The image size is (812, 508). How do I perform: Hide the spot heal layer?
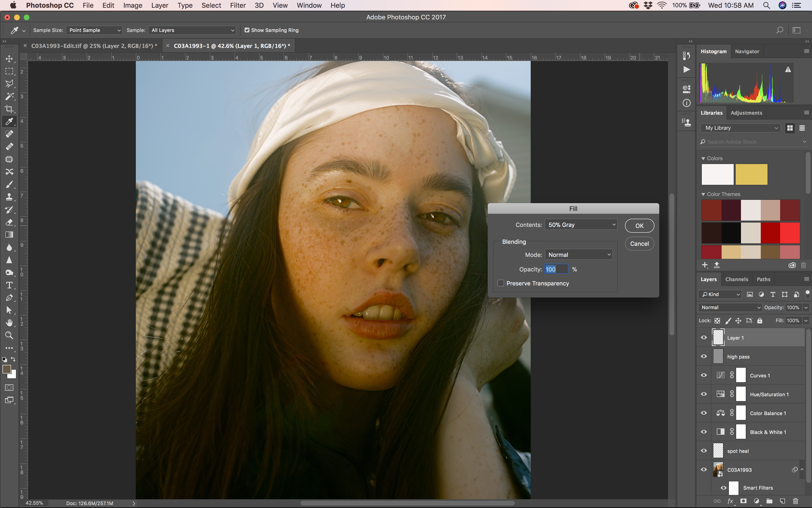[x=704, y=450]
